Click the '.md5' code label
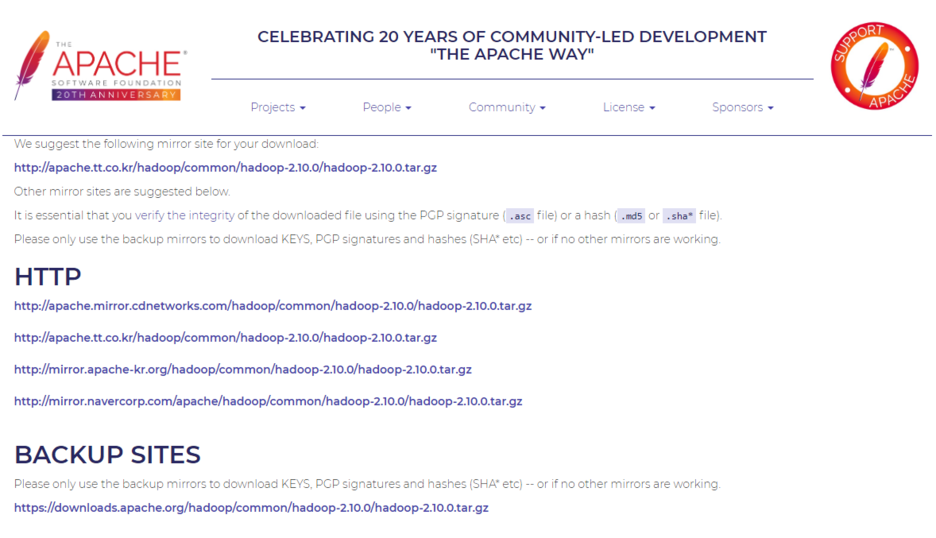The width and height of the screenshot is (936, 538). coord(631,216)
